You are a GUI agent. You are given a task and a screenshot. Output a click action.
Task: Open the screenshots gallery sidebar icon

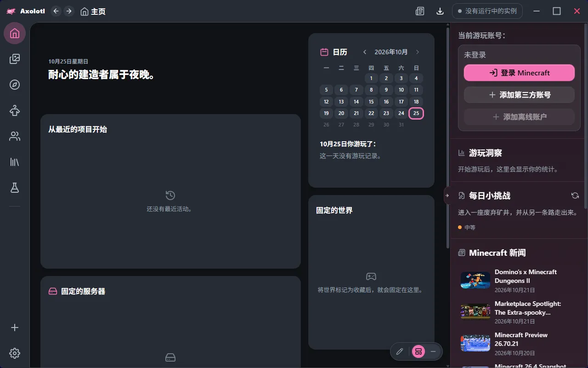[15, 59]
